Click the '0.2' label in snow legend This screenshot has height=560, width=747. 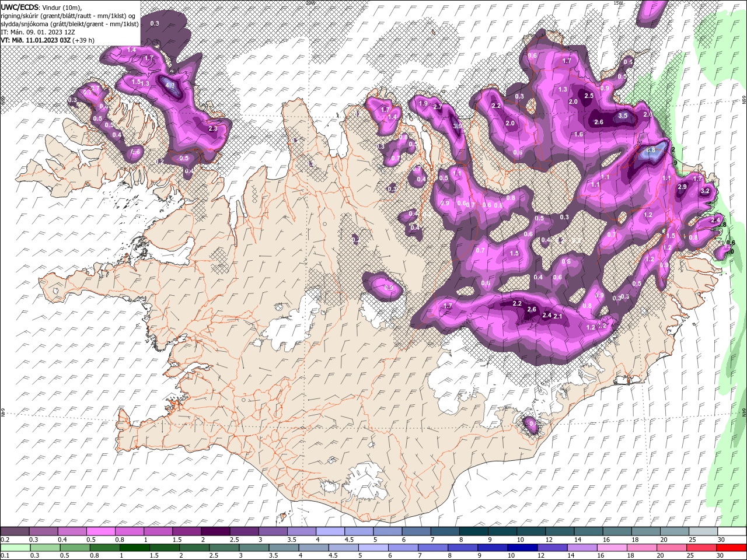point(4,540)
